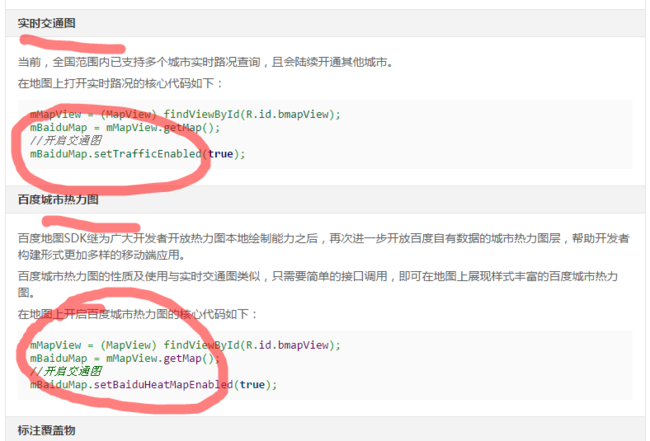Click the 标注覆盖物 section heading

46,430
